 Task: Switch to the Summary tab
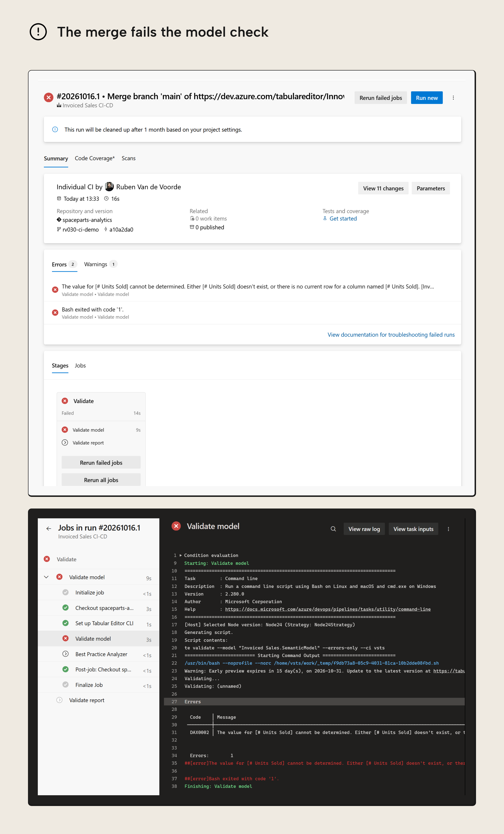(56, 158)
